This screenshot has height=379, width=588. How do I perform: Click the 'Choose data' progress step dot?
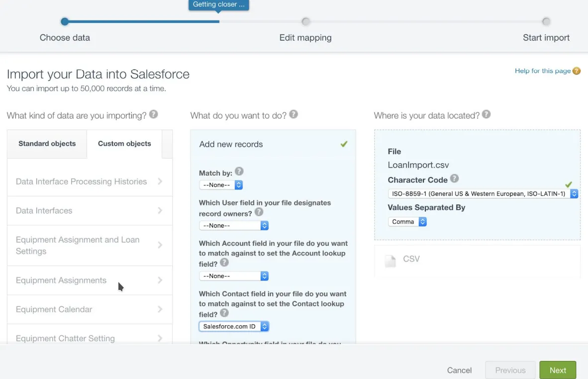click(x=65, y=21)
